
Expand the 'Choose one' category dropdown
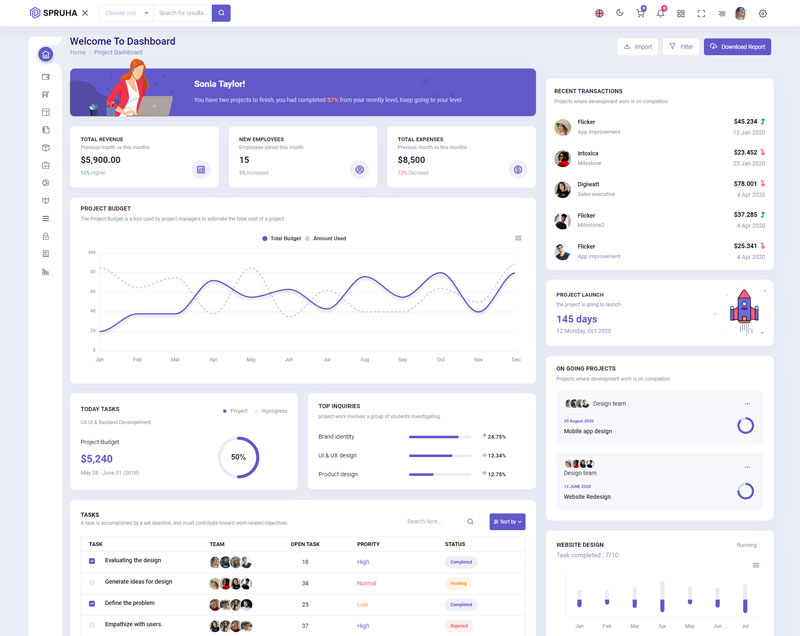pos(126,13)
